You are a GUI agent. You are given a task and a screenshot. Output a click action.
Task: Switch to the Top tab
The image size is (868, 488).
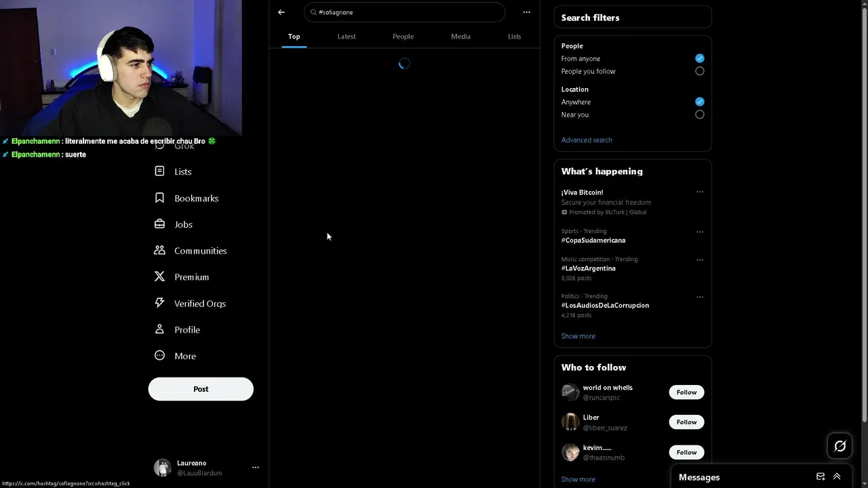(294, 37)
